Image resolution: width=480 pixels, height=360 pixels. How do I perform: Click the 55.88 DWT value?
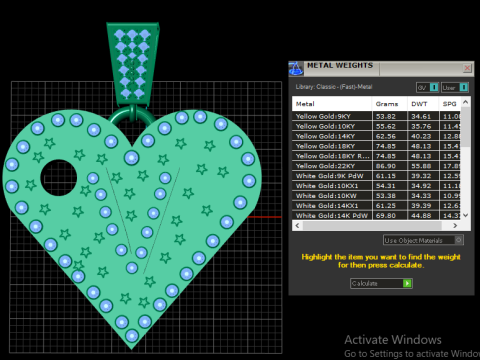click(x=421, y=166)
